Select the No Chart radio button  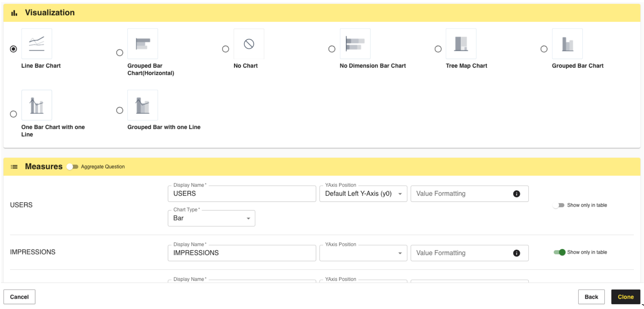(x=226, y=49)
